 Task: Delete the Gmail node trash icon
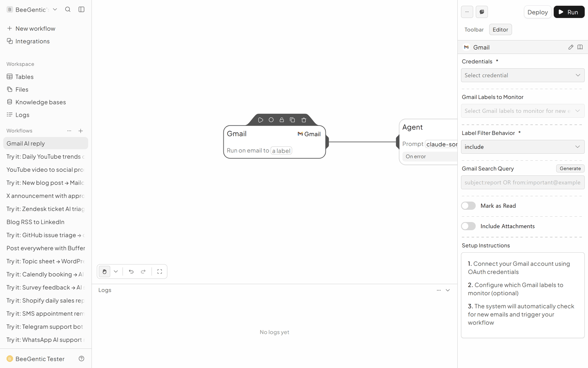(304, 120)
